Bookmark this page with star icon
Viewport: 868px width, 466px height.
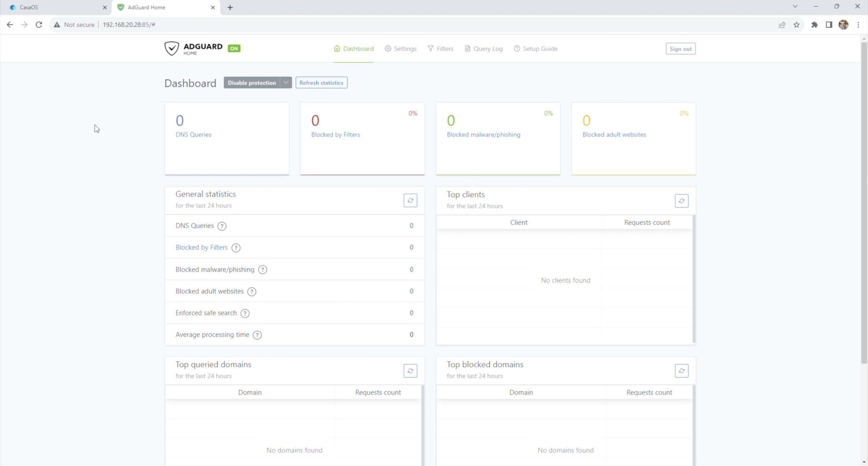click(796, 25)
